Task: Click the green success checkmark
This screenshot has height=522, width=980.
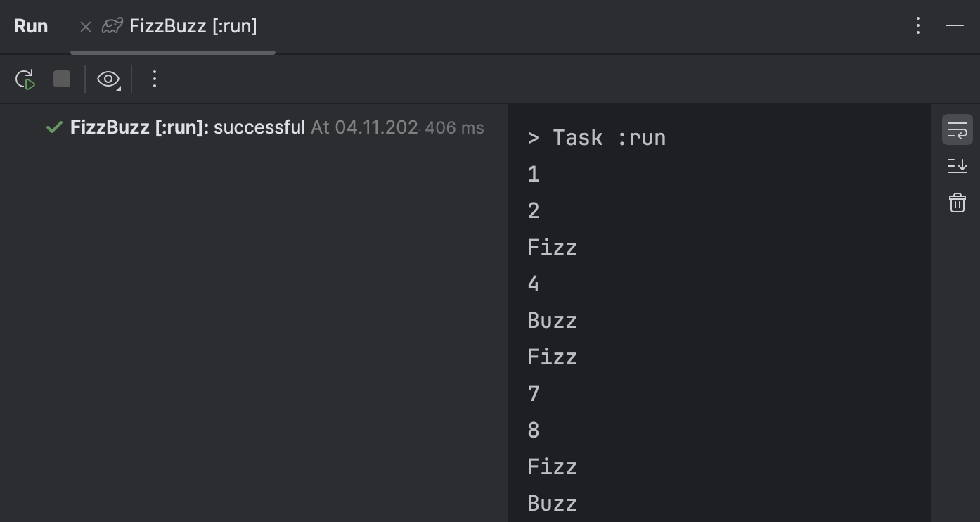Action: click(x=54, y=127)
